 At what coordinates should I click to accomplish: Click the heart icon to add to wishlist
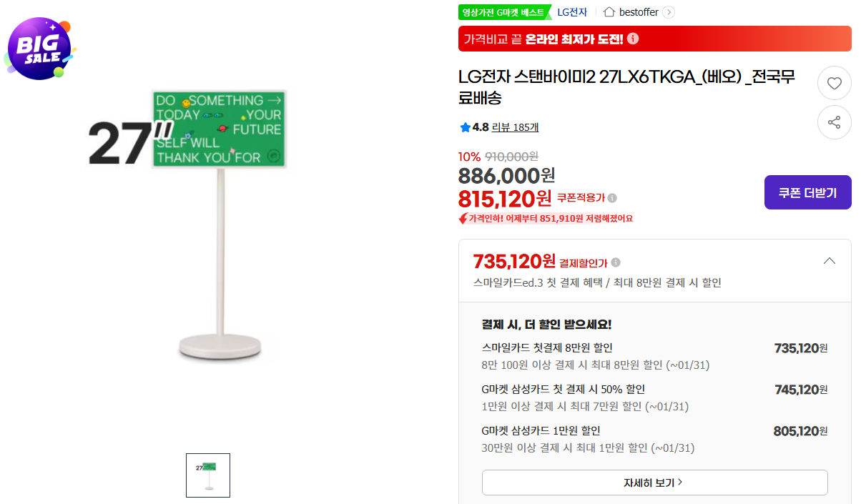tap(834, 83)
